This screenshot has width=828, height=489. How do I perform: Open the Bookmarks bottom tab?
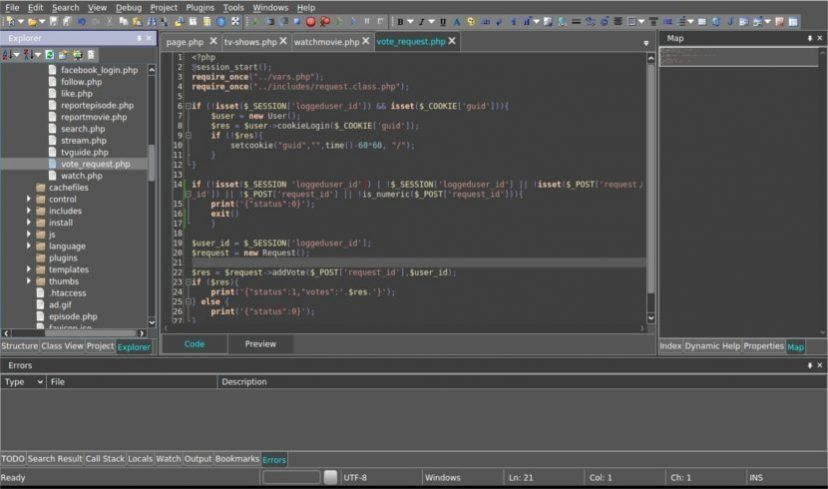237,458
